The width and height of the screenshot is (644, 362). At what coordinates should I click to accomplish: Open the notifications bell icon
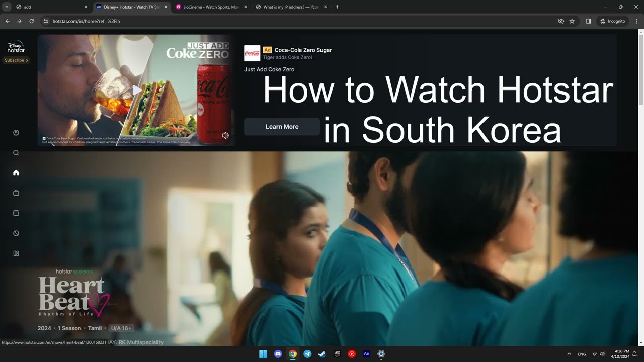coord(635,354)
